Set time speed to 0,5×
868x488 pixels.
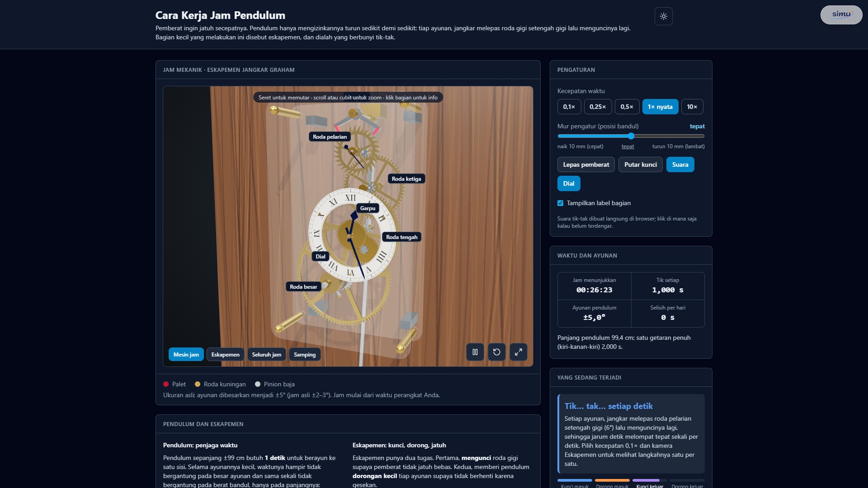click(x=627, y=107)
